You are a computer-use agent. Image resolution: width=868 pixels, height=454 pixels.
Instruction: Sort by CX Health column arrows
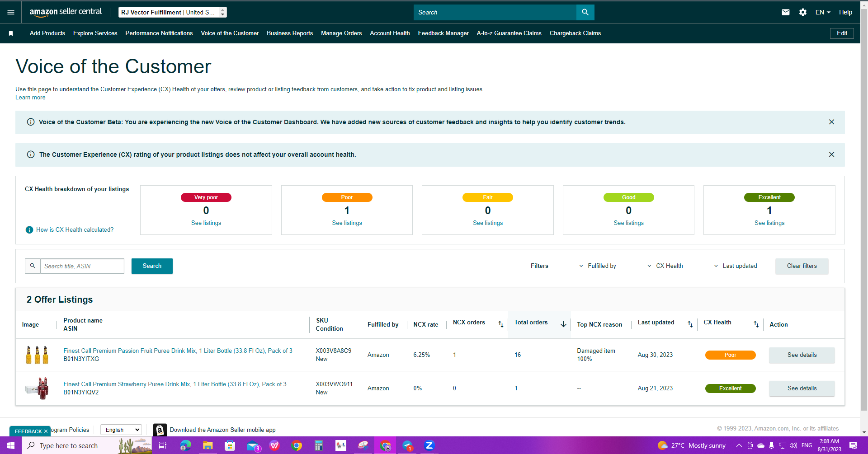(756, 324)
